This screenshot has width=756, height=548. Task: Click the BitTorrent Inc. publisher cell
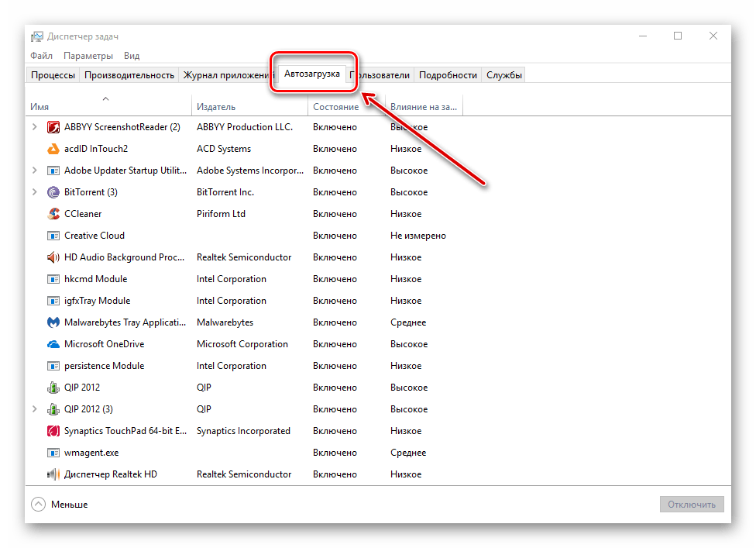(x=225, y=192)
